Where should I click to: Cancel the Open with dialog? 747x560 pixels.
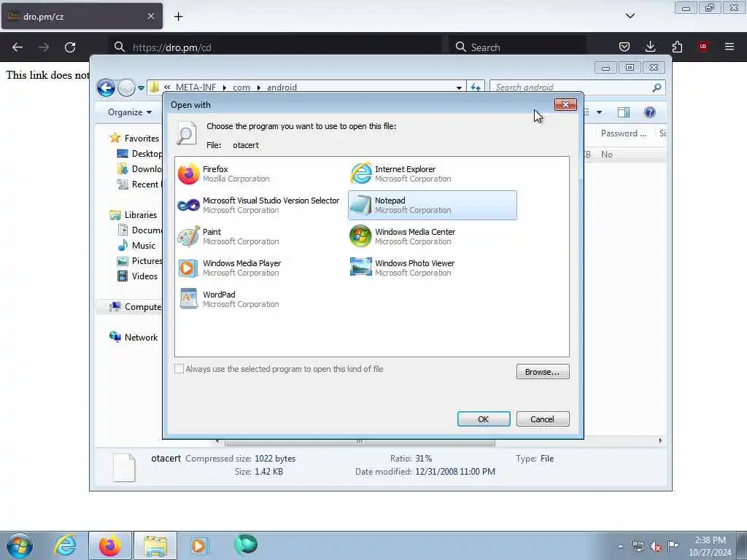(x=543, y=419)
